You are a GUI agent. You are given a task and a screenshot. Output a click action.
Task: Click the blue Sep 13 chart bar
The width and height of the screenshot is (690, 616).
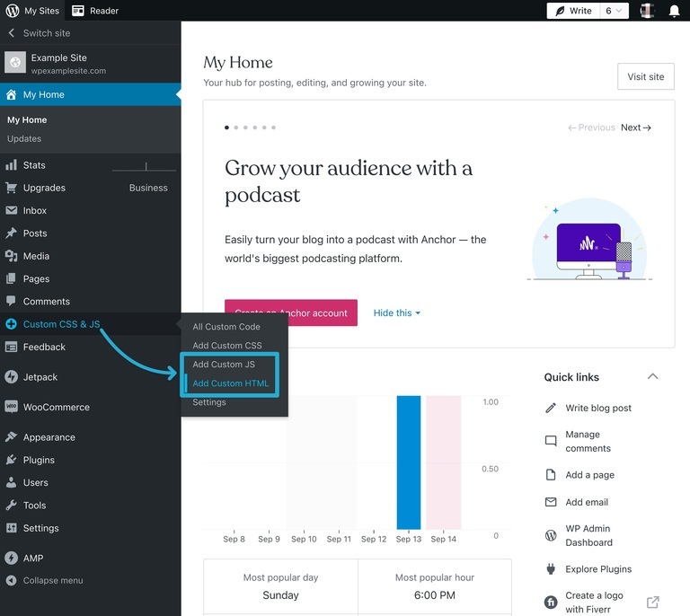coord(409,462)
